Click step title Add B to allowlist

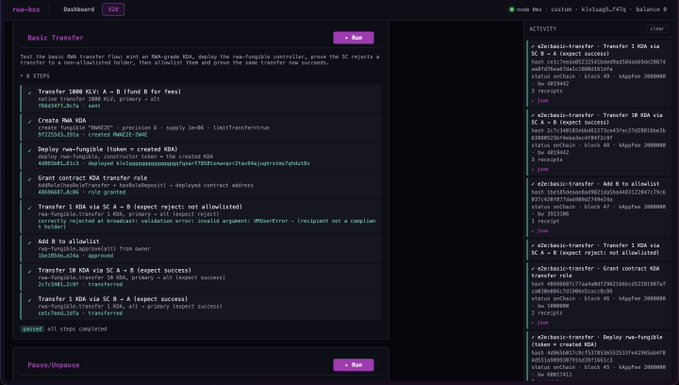tap(68, 241)
